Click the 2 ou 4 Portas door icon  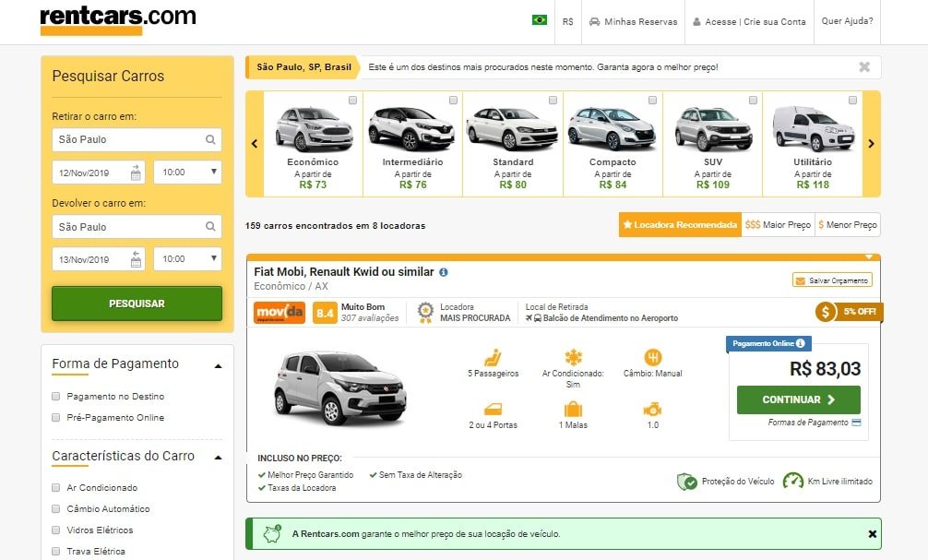click(493, 409)
